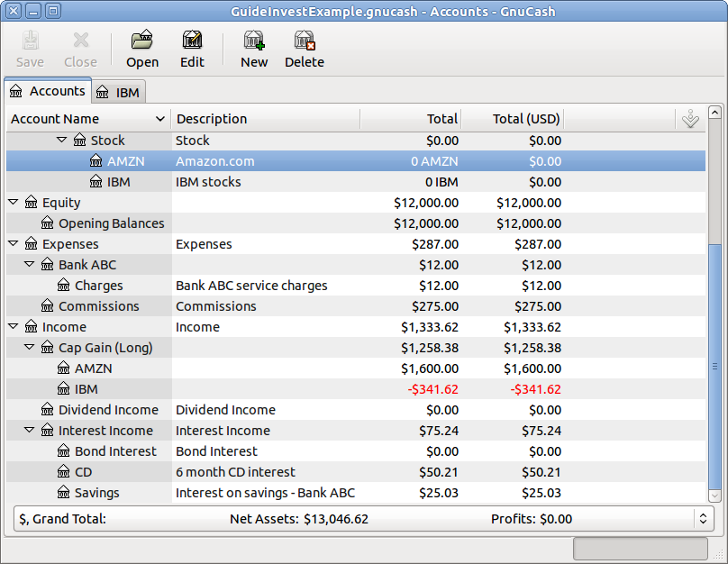Viewport: 728px width, 564px height.
Task: Click "Interest on savings - Bank ABC" text
Action: point(266,493)
